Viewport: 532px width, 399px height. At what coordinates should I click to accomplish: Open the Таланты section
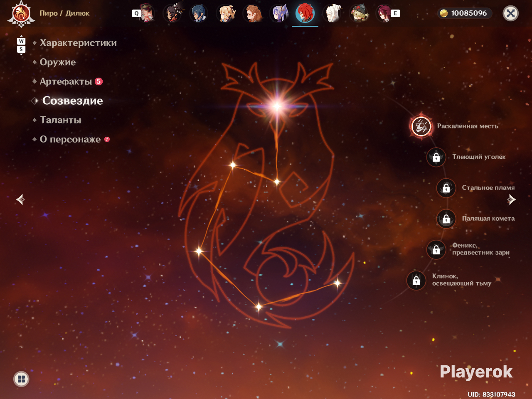(x=61, y=120)
